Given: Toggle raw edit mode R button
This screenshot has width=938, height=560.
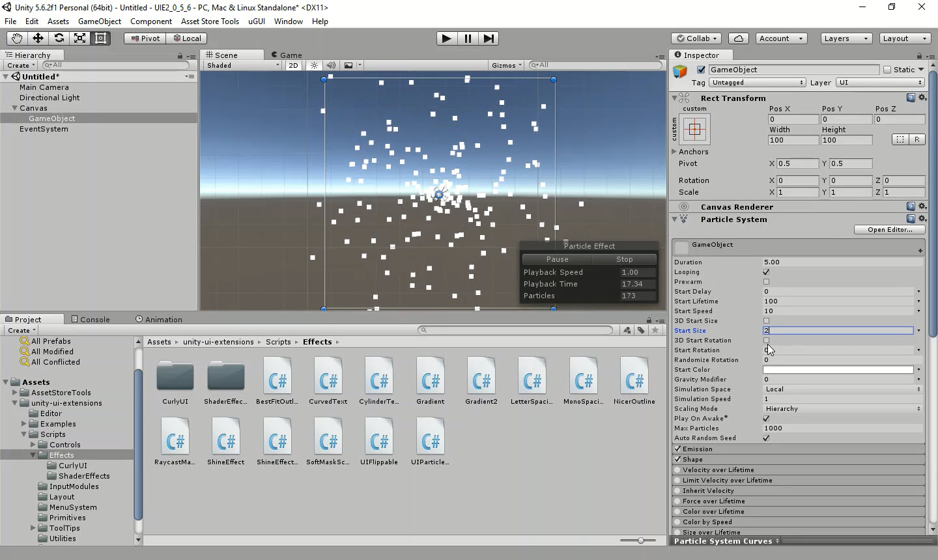Looking at the screenshot, I should [917, 139].
